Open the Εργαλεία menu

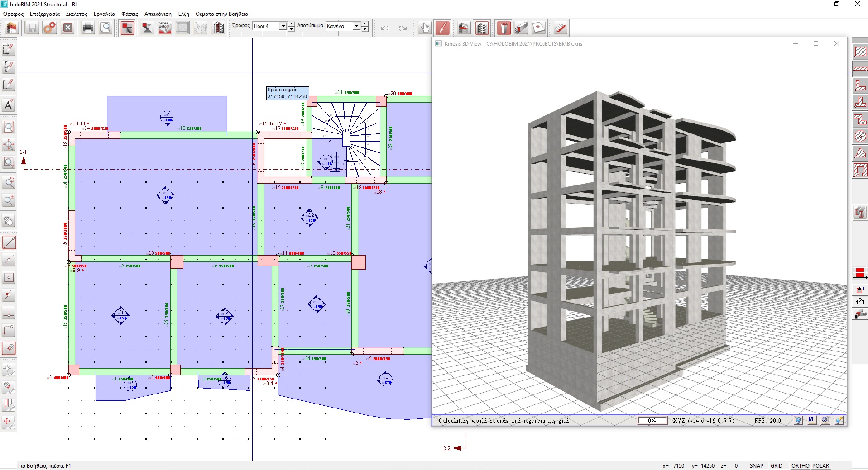tap(104, 14)
